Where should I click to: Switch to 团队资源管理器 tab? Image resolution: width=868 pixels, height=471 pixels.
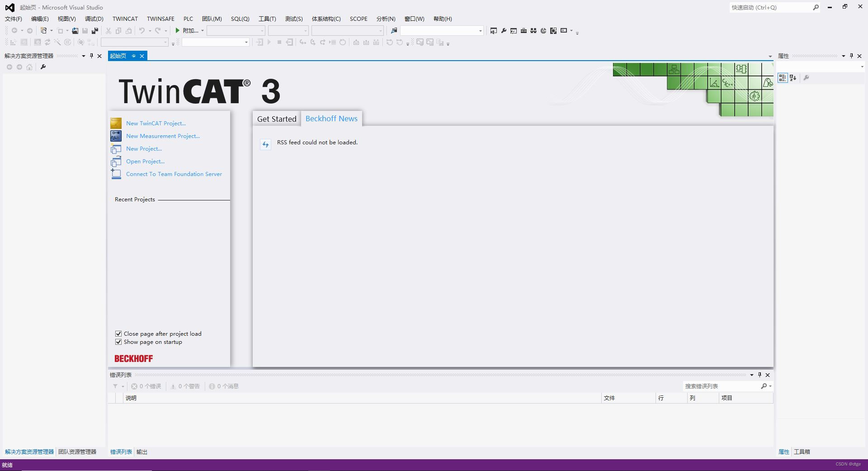[77, 452]
